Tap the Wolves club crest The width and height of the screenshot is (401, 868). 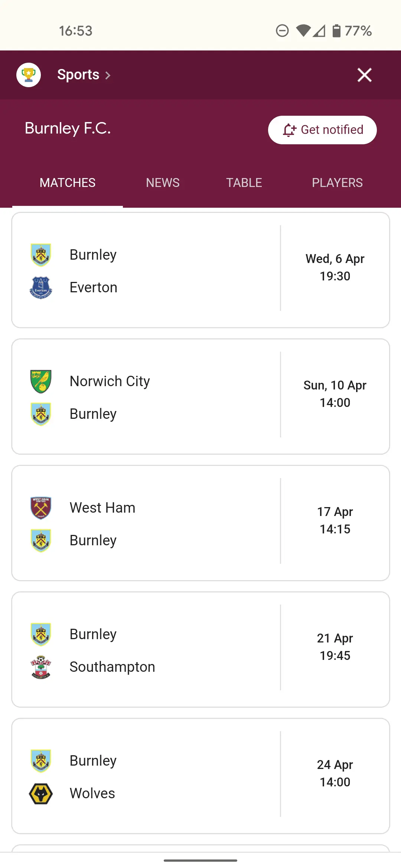41,793
